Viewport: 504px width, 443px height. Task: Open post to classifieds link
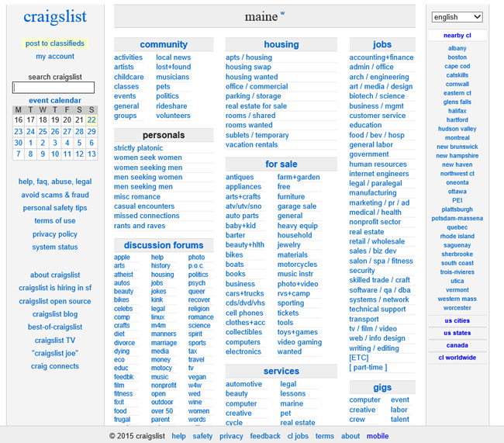pyautogui.click(x=55, y=43)
